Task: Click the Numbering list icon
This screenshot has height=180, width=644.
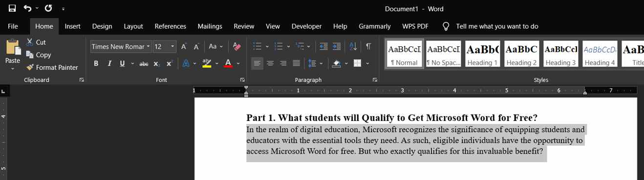Action: click(x=279, y=46)
